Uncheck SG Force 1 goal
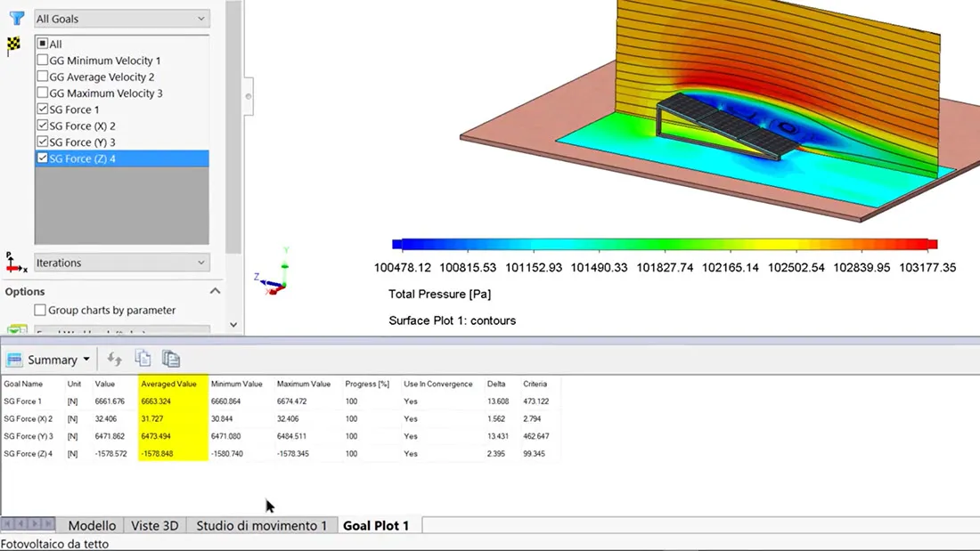Screen dimensions: 980x551 click(x=43, y=109)
